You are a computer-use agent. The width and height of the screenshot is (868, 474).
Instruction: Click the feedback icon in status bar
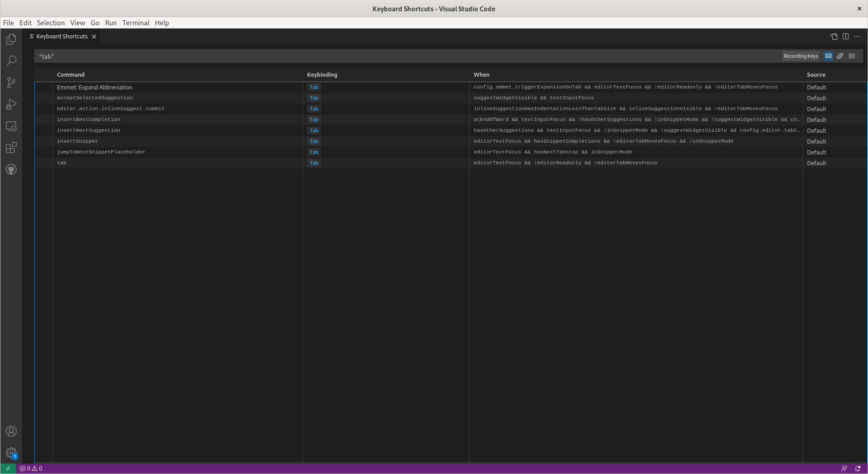pos(844,469)
